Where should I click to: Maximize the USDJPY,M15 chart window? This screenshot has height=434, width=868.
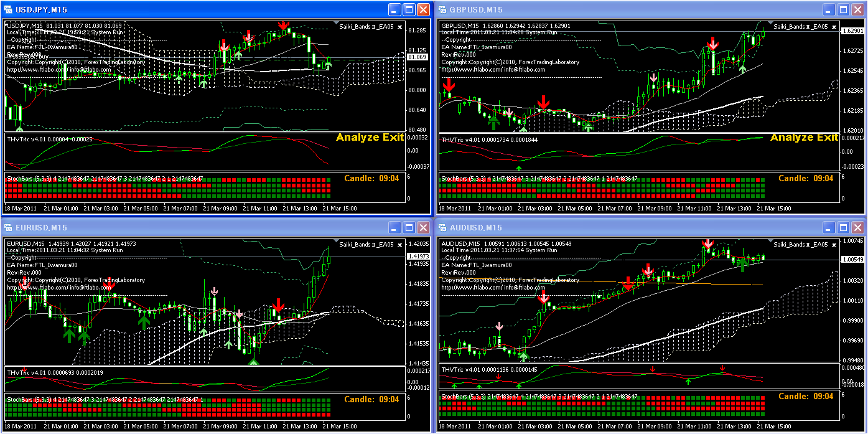[409, 10]
